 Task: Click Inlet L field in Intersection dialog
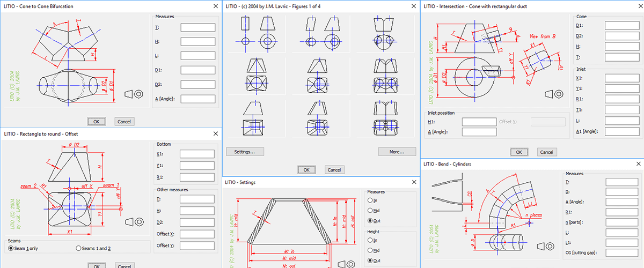tap(621, 121)
